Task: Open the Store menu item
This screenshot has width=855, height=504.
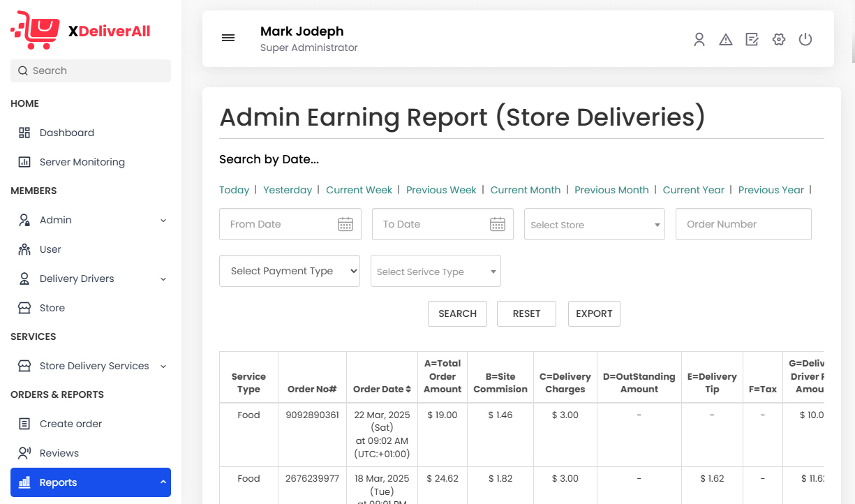Action: click(x=91, y=308)
